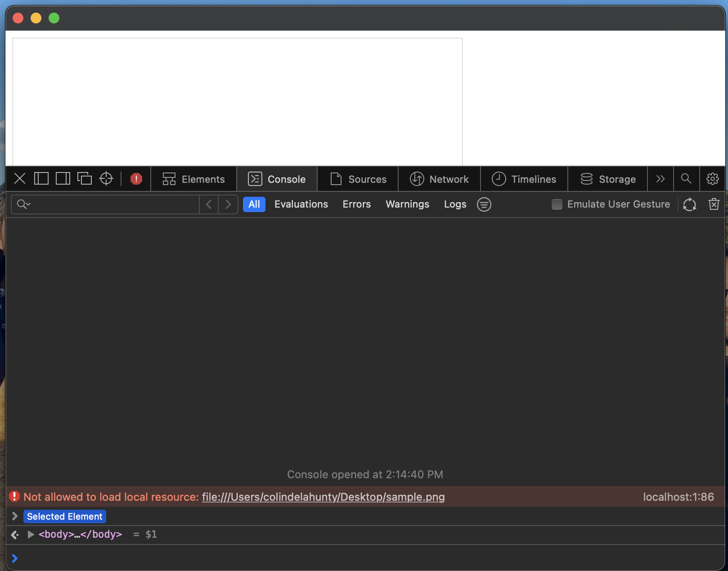Enable the Emulate User Gesture checkbox
This screenshot has height=571, width=728.
[557, 204]
